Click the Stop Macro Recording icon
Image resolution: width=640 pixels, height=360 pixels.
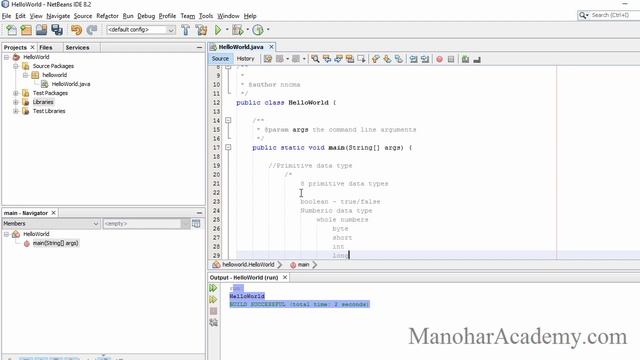point(451,59)
